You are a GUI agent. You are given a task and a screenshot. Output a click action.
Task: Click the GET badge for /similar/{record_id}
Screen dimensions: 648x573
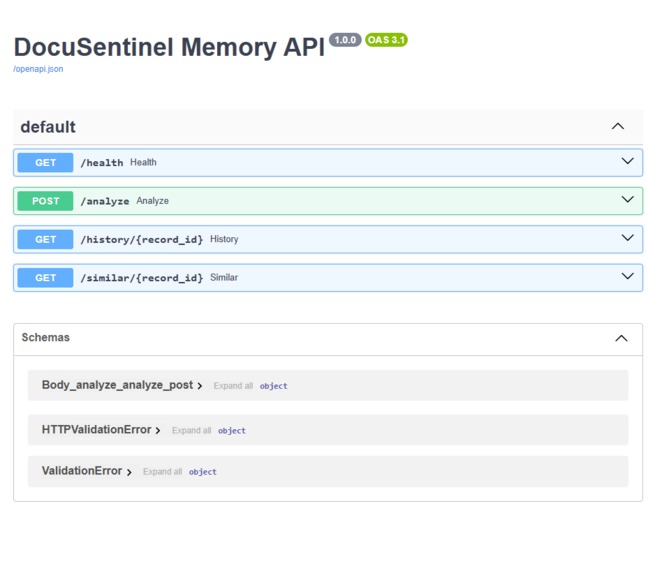point(45,278)
